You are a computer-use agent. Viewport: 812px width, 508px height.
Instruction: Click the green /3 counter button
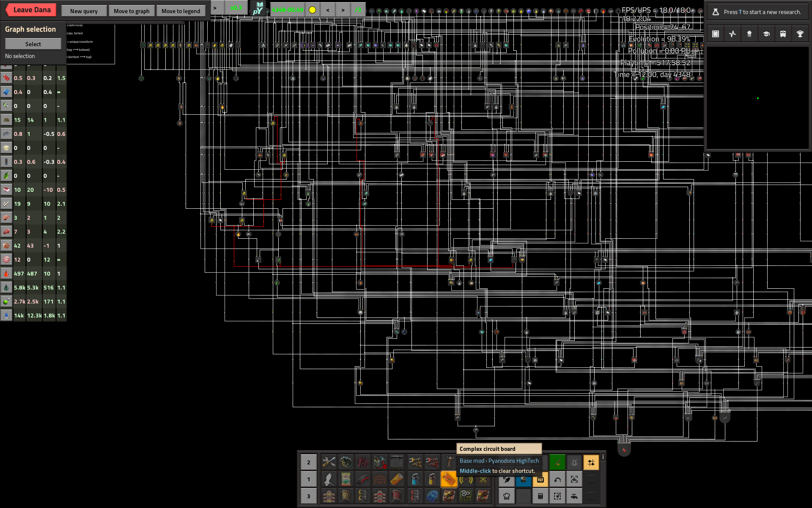(x=358, y=10)
